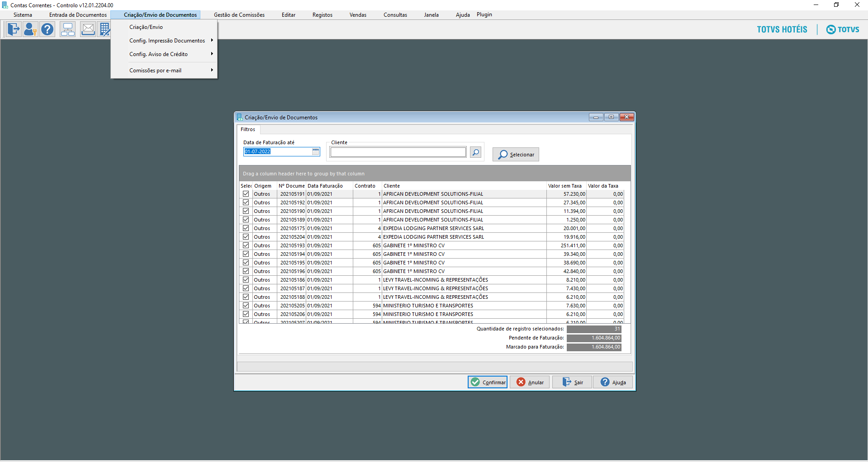Image resolution: width=868 pixels, height=462 pixels.
Task: Click the TOTVS logo in header
Action: [843, 30]
